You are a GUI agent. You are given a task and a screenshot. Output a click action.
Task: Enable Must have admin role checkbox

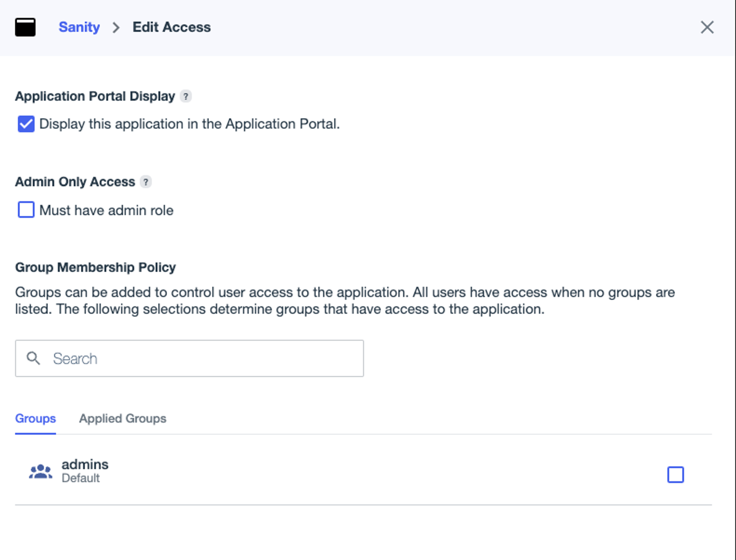[x=26, y=210]
